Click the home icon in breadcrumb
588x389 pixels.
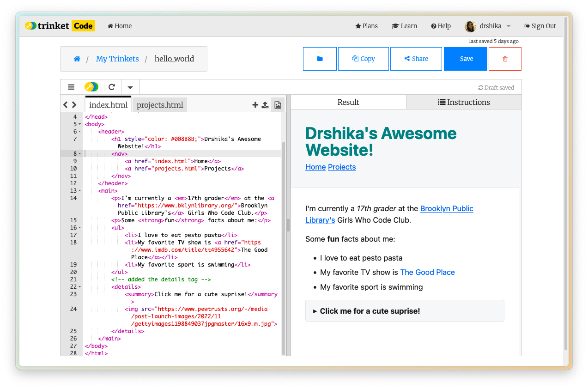[x=77, y=59]
